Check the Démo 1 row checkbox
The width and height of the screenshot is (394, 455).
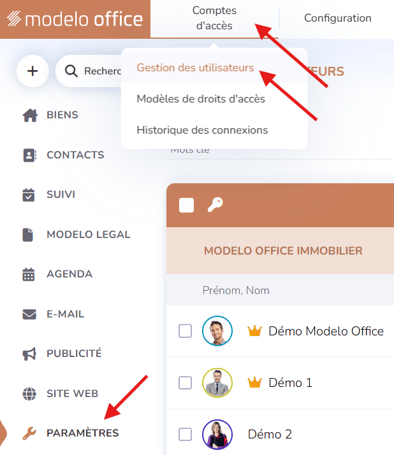tap(185, 383)
